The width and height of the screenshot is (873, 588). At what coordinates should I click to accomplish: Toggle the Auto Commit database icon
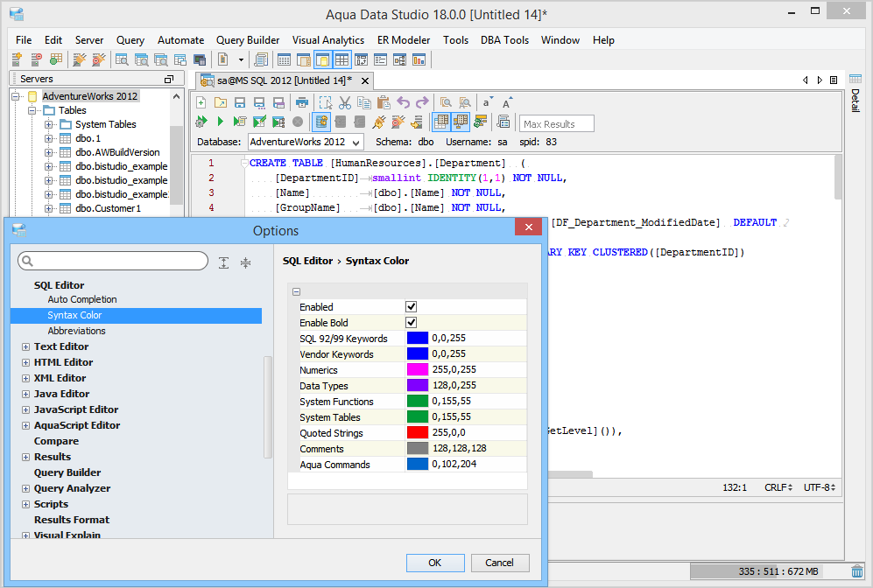click(x=321, y=122)
